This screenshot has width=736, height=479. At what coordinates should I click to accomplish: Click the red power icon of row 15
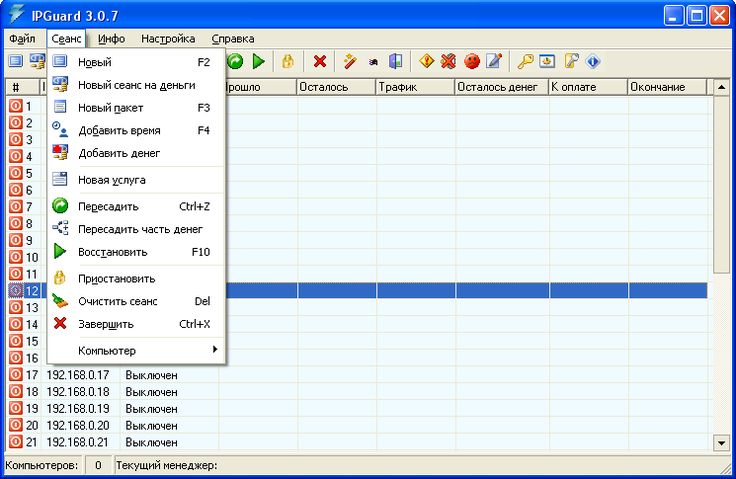click(x=15, y=340)
